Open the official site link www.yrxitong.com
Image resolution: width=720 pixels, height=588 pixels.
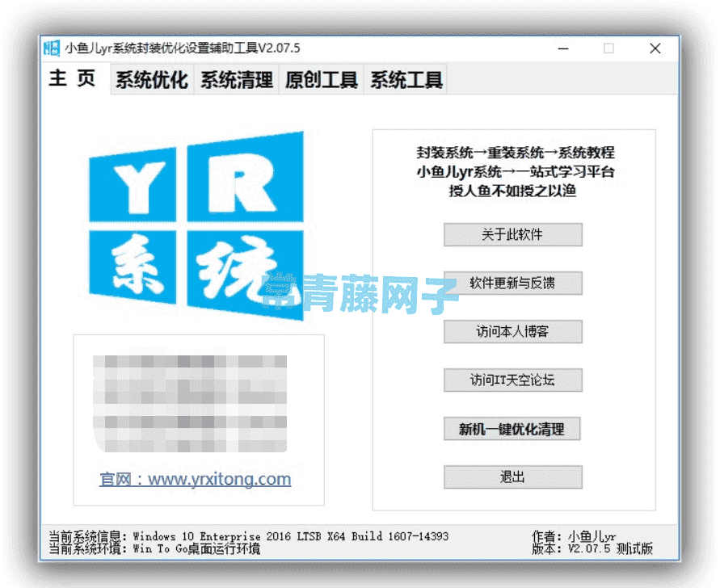point(196,479)
